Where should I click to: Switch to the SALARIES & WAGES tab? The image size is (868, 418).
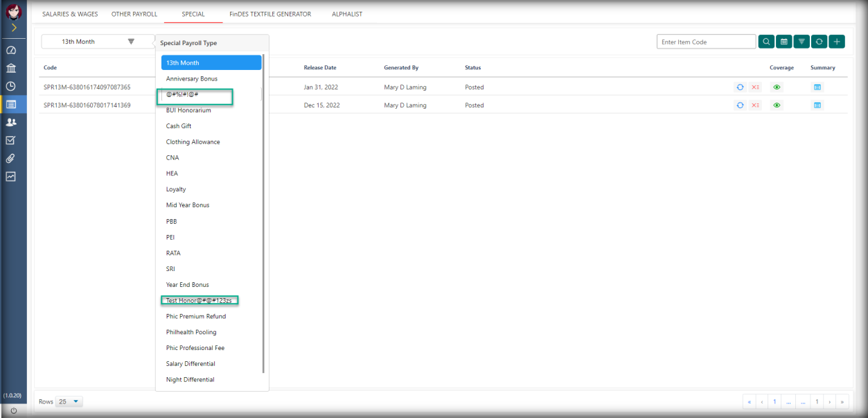[x=70, y=14]
